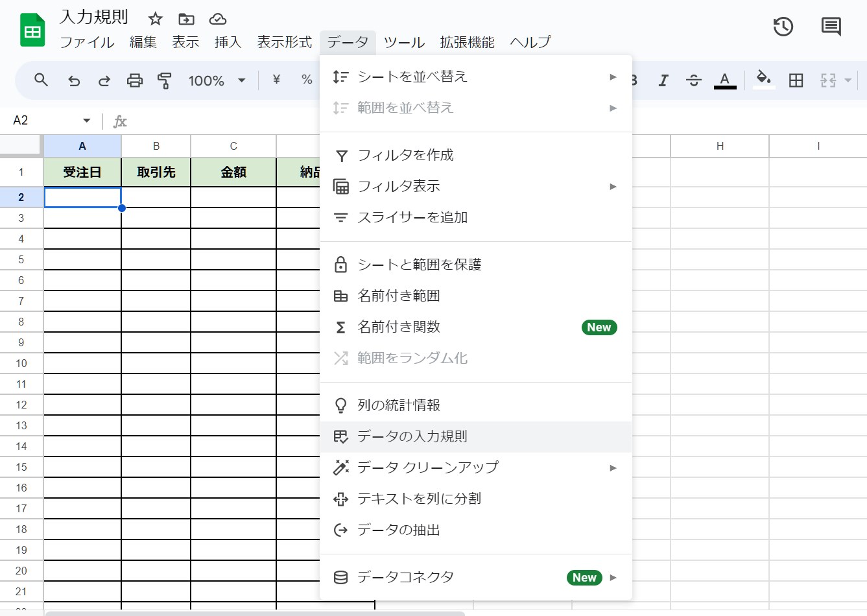Apply borders using the borders icon

point(795,80)
